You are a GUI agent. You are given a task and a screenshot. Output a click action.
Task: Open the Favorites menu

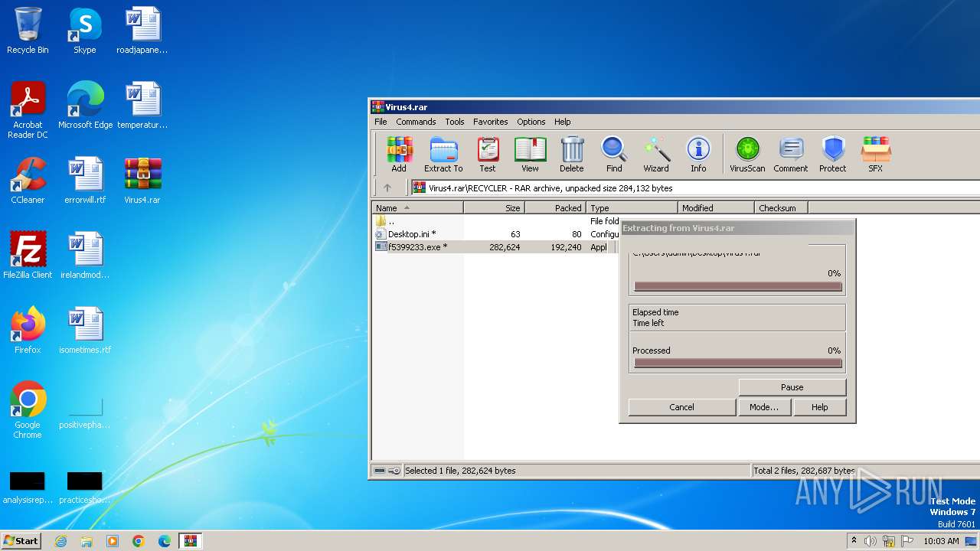[491, 122]
